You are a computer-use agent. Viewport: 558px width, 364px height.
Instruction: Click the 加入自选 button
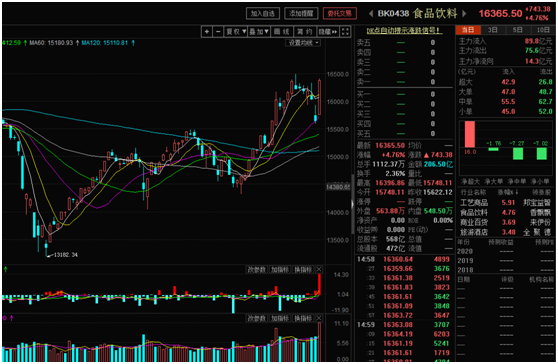(263, 14)
